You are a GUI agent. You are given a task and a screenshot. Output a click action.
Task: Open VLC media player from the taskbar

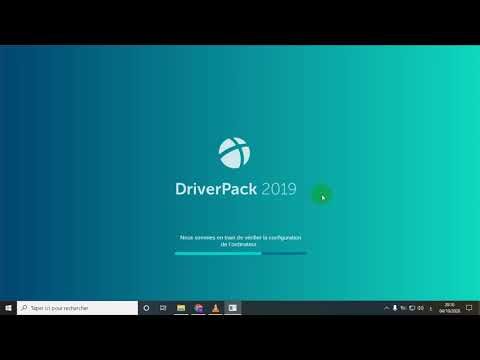[216, 308]
